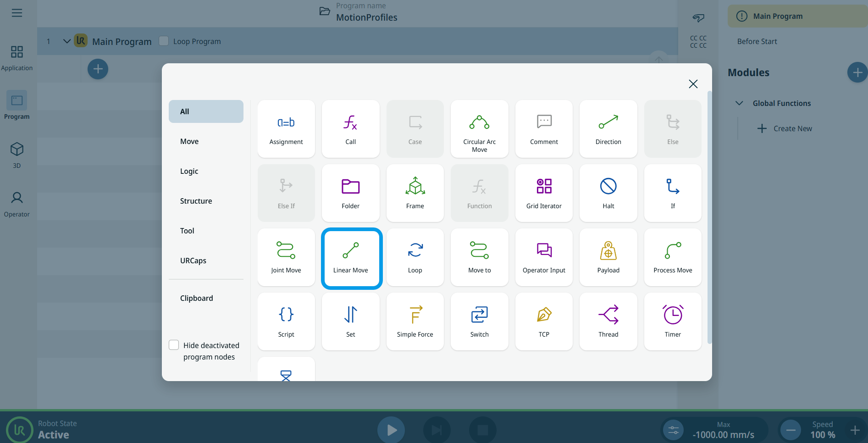
Task: Toggle the Loop Program checkbox
Action: pos(164,41)
